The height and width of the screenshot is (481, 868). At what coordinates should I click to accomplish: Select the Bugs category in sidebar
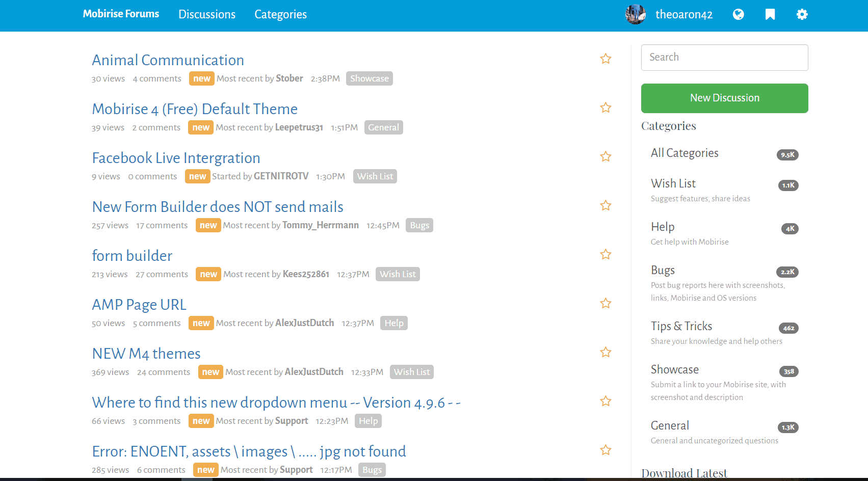pyautogui.click(x=663, y=270)
